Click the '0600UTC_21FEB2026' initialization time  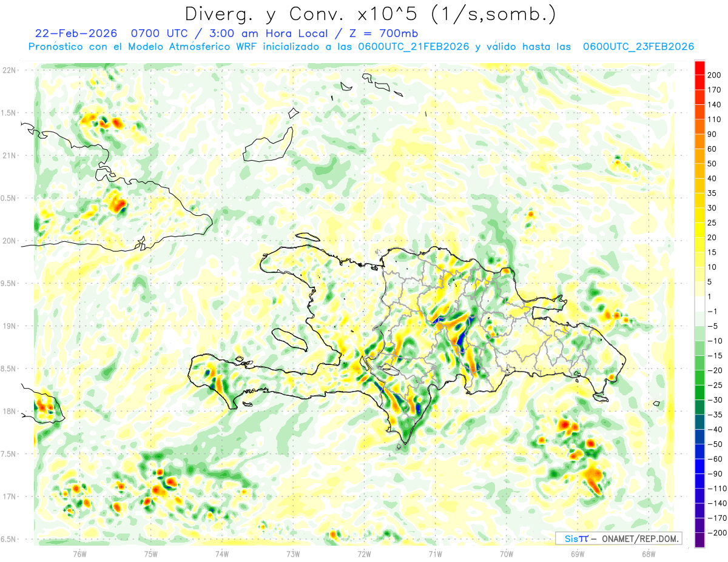(414, 47)
